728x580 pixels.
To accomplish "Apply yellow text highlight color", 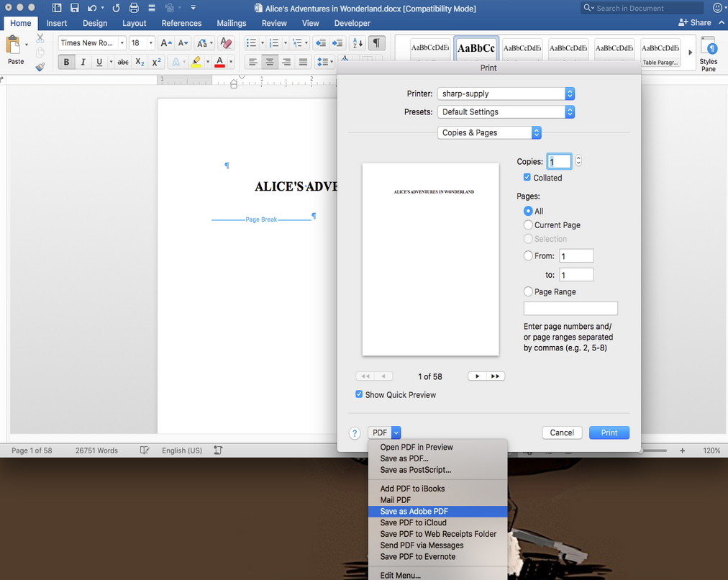I will [x=196, y=62].
